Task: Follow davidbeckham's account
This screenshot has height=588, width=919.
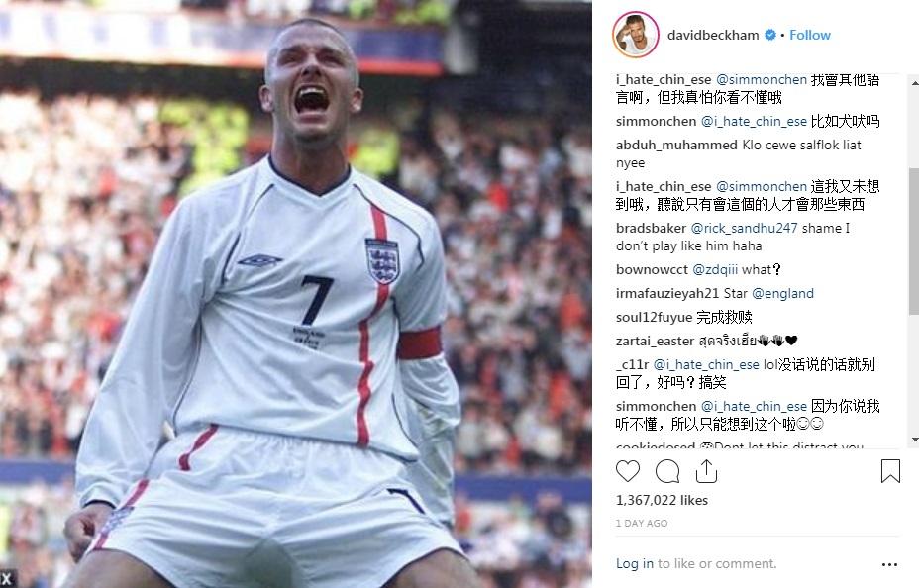Action: [x=809, y=35]
